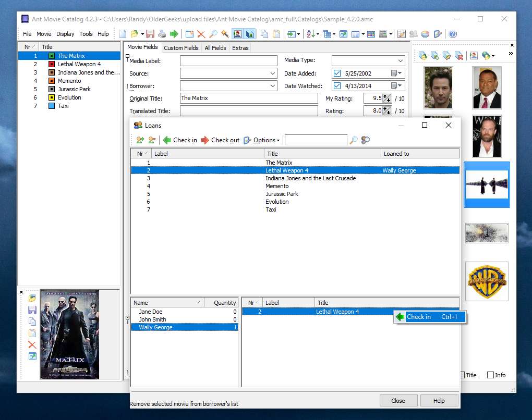Click the delete extras icon with red X
The height and width of the screenshot is (420, 532).
458,56
